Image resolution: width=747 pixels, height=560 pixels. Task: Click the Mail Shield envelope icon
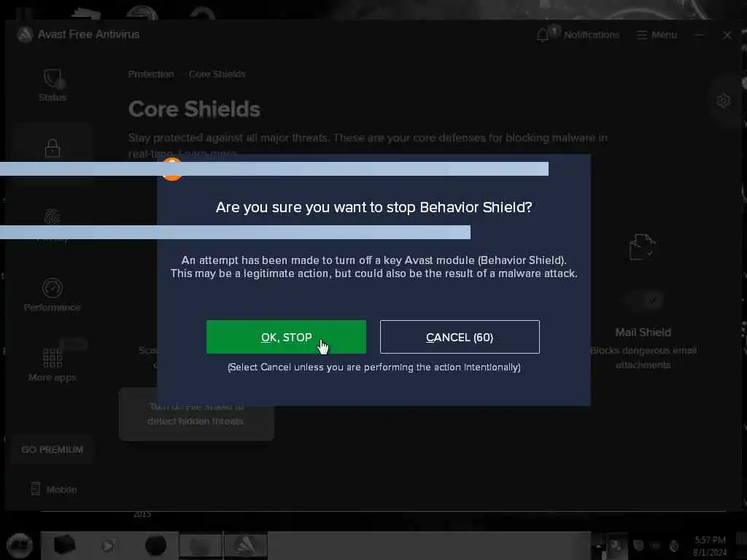tap(643, 247)
